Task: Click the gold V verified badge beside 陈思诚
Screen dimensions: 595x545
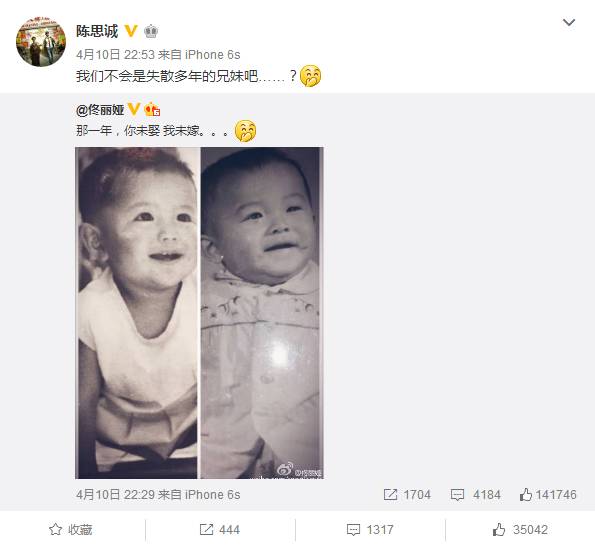Action: 131,31
